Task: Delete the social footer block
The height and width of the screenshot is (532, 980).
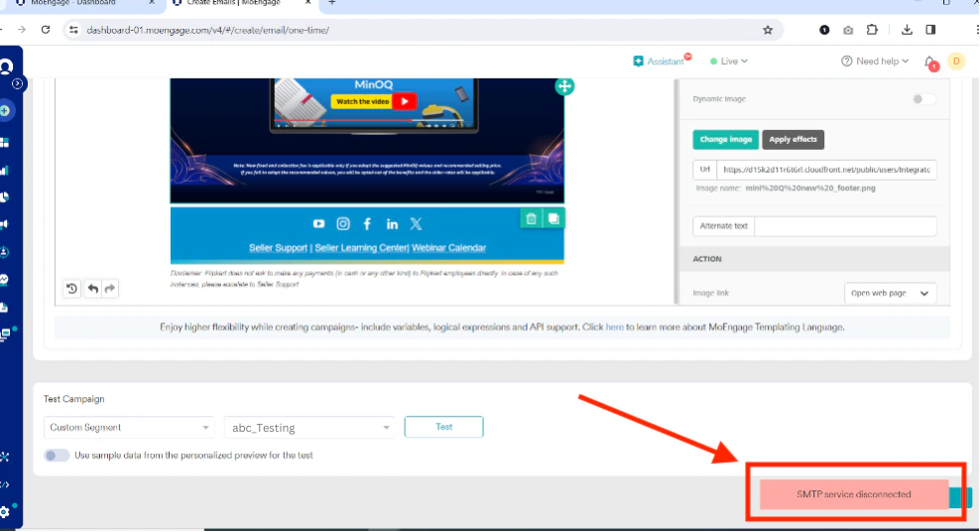Action: [531, 218]
